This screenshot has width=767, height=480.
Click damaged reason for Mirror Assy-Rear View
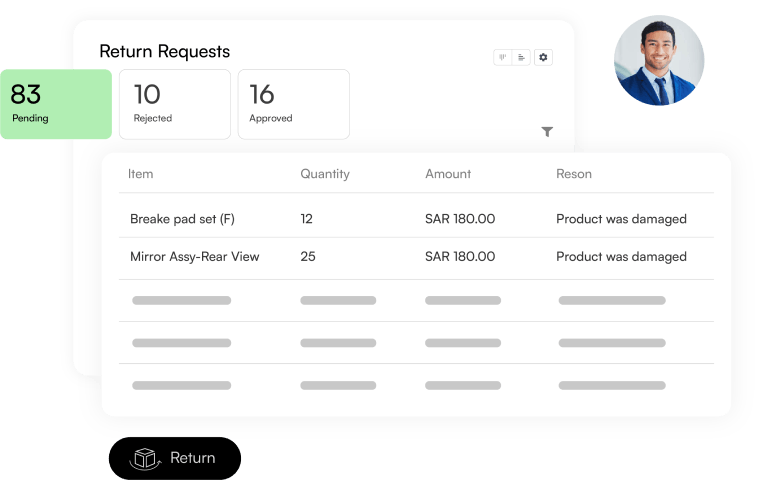coord(621,257)
